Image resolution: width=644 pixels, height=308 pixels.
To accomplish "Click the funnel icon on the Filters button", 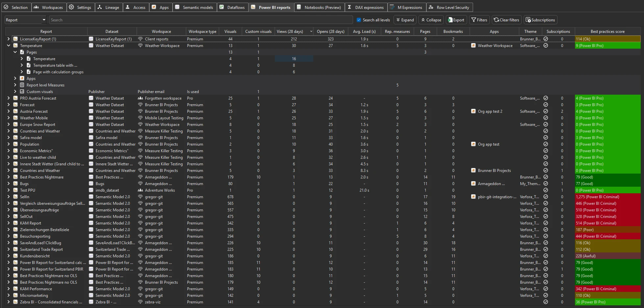I will click(x=474, y=20).
